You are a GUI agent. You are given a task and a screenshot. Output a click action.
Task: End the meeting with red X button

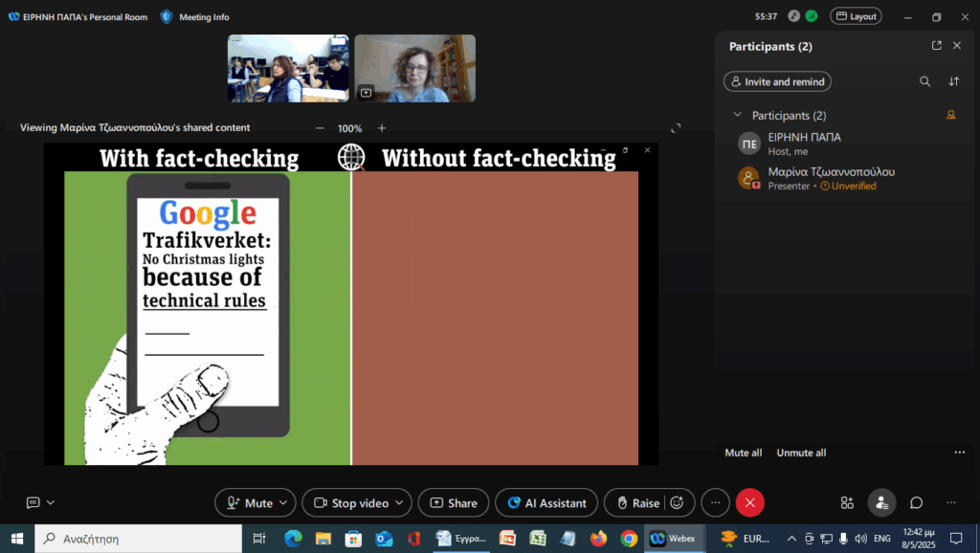(x=750, y=502)
